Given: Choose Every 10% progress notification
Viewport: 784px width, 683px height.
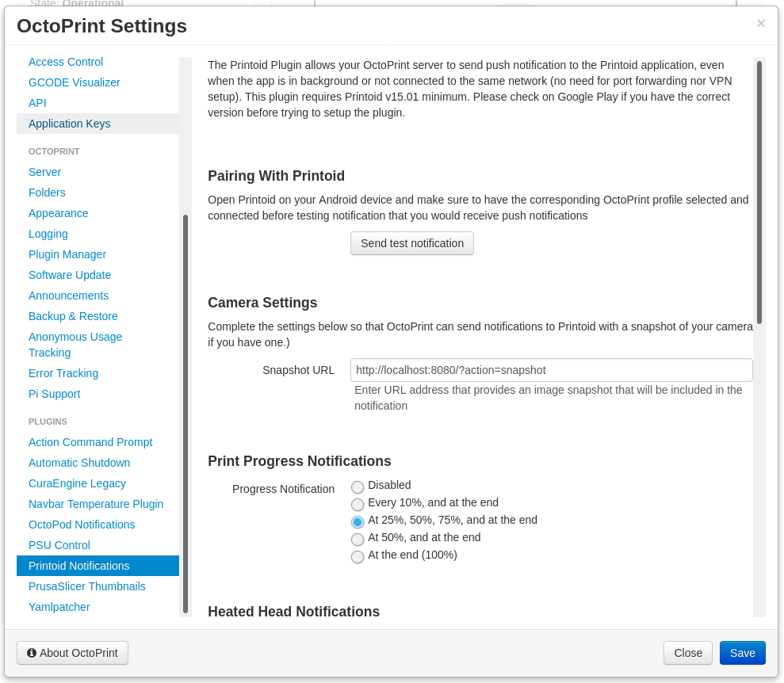Looking at the screenshot, I should click(358, 504).
